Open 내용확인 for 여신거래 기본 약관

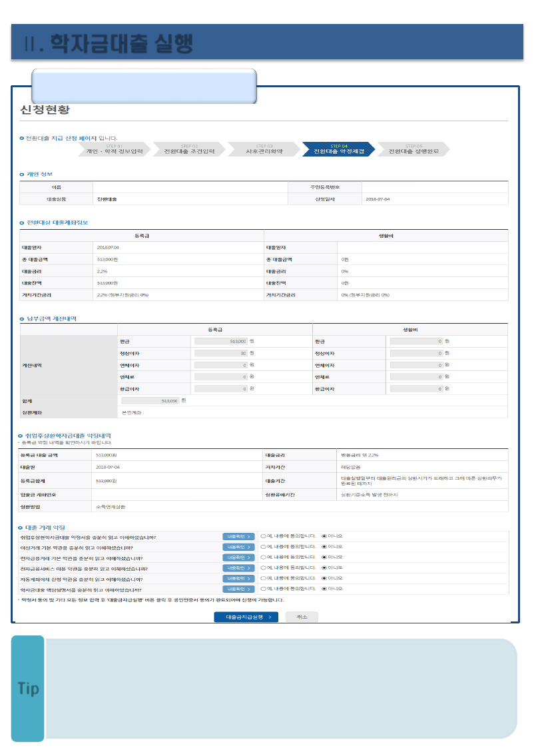pos(238,547)
